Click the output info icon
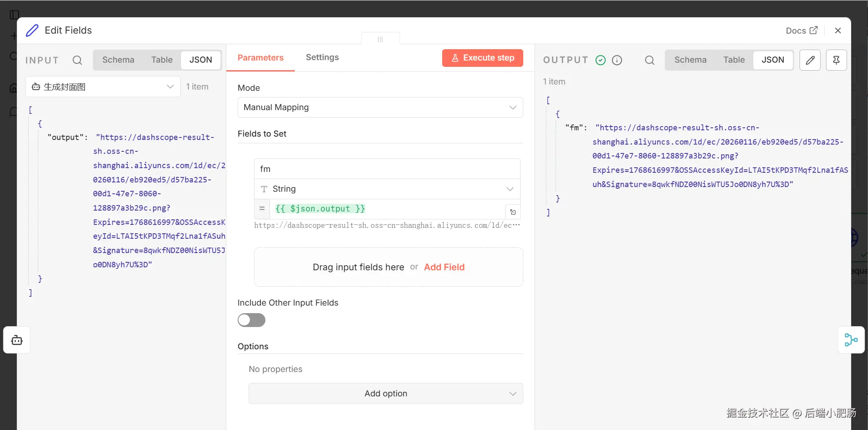 point(617,60)
